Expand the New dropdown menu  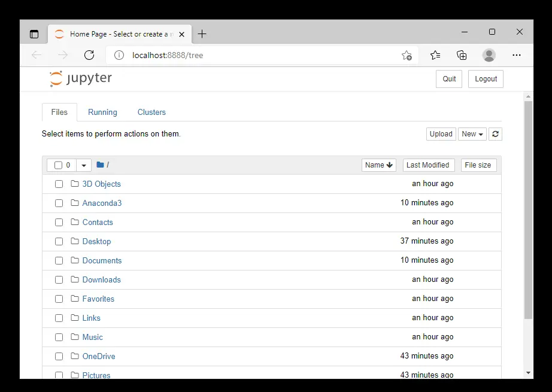(472, 134)
